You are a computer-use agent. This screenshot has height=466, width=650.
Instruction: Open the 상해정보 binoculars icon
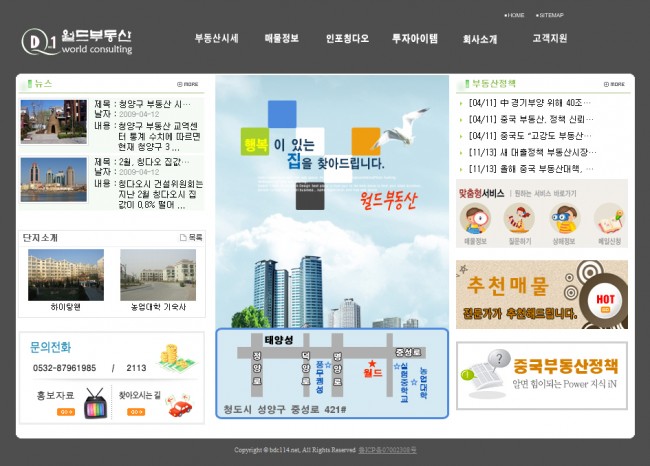pos(564,219)
